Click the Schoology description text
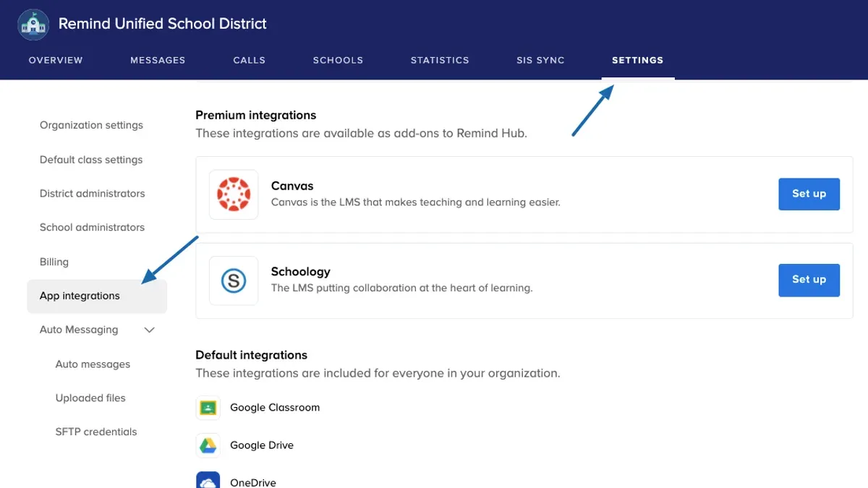The height and width of the screenshot is (488, 868). pos(401,288)
